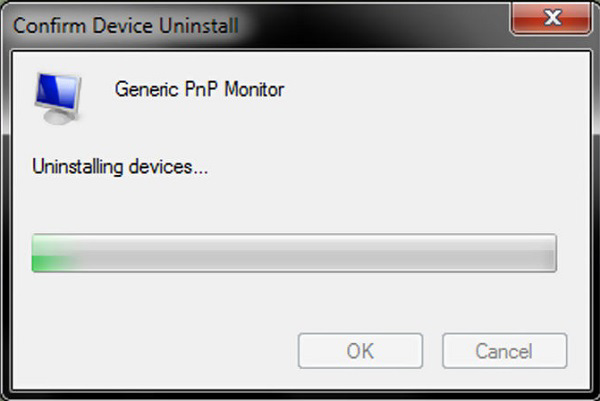Click the greyed-out OK button
Screen dimensions: 600x401
(x=360, y=350)
